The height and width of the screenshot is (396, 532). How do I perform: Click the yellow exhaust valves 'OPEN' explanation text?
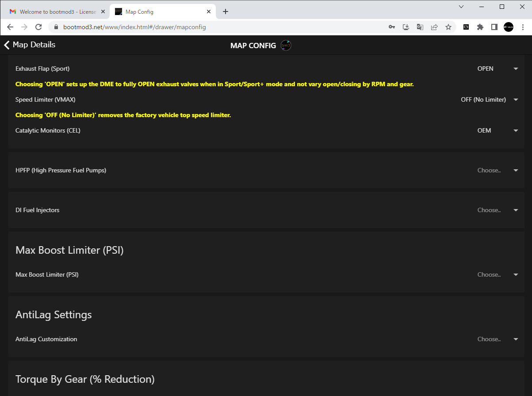click(214, 84)
